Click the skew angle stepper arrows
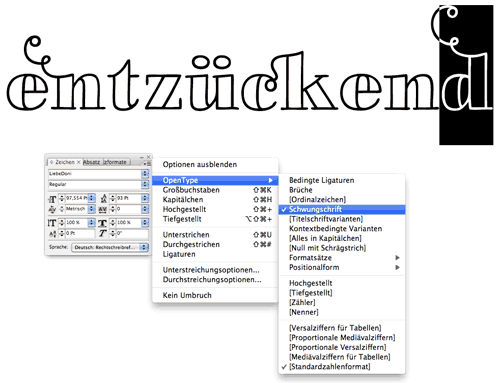Image resolution: width=500 pixels, height=383 pixels. pyautogui.click(x=113, y=233)
